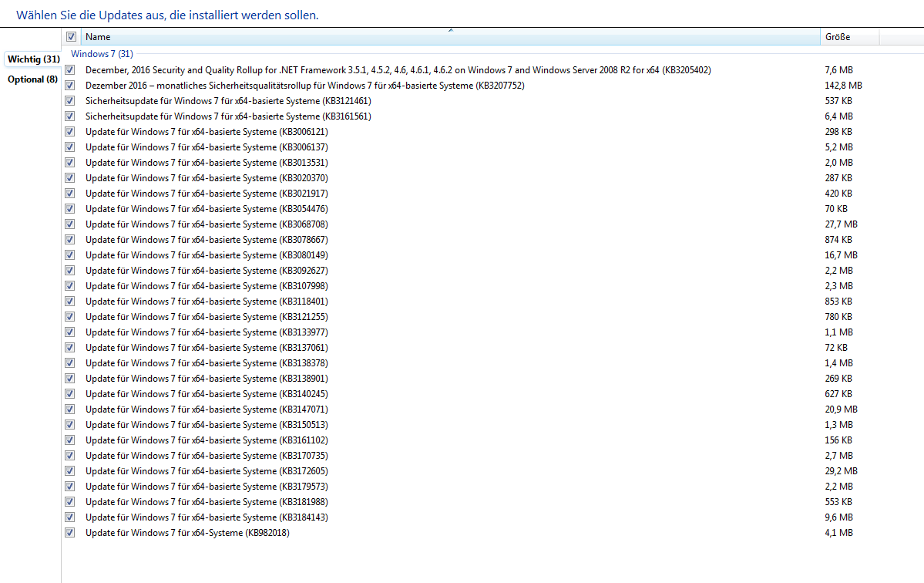
Task: Uncheck the KB3205402 .NET Framework rollup checkbox
Action: pyautogui.click(x=71, y=70)
